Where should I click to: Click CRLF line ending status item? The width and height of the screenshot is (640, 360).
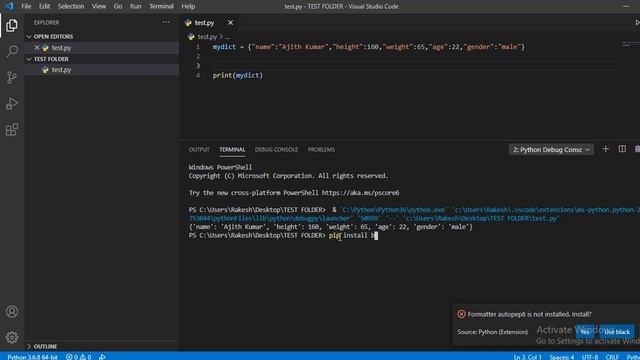click(x=612, y=357)
